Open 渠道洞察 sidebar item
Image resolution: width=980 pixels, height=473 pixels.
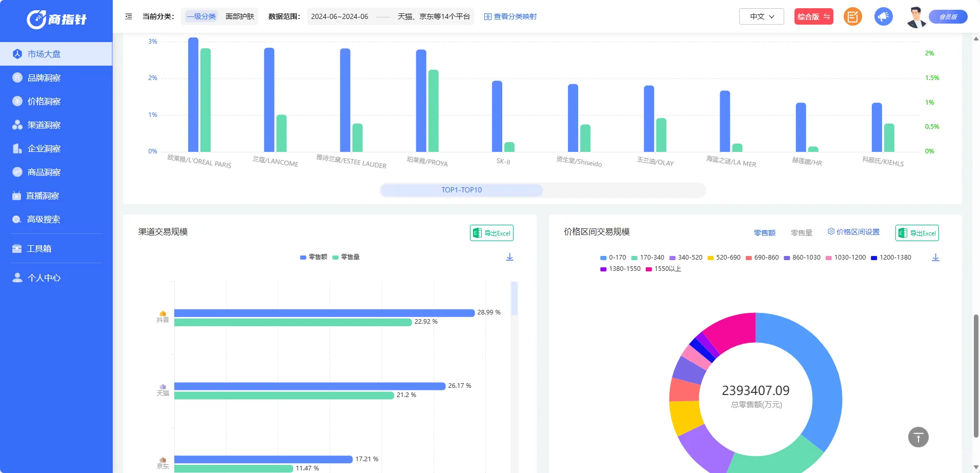[56, 125]
